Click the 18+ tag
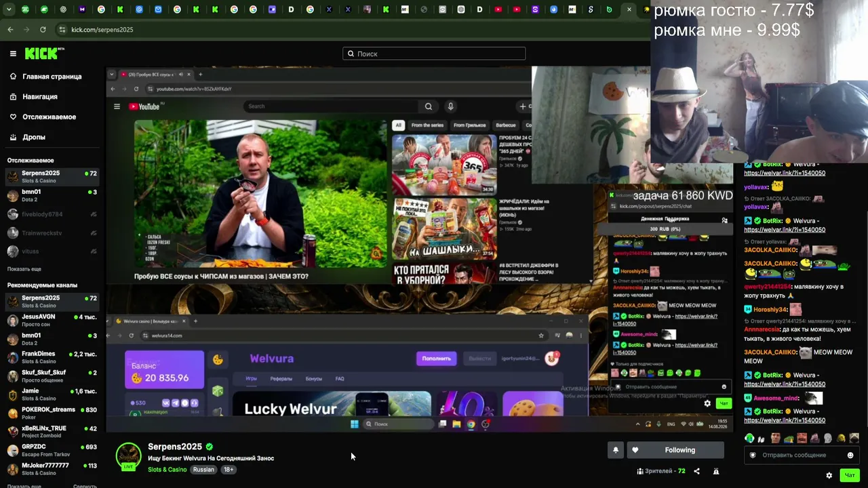 pyautogui.click(x=229, y=470)
